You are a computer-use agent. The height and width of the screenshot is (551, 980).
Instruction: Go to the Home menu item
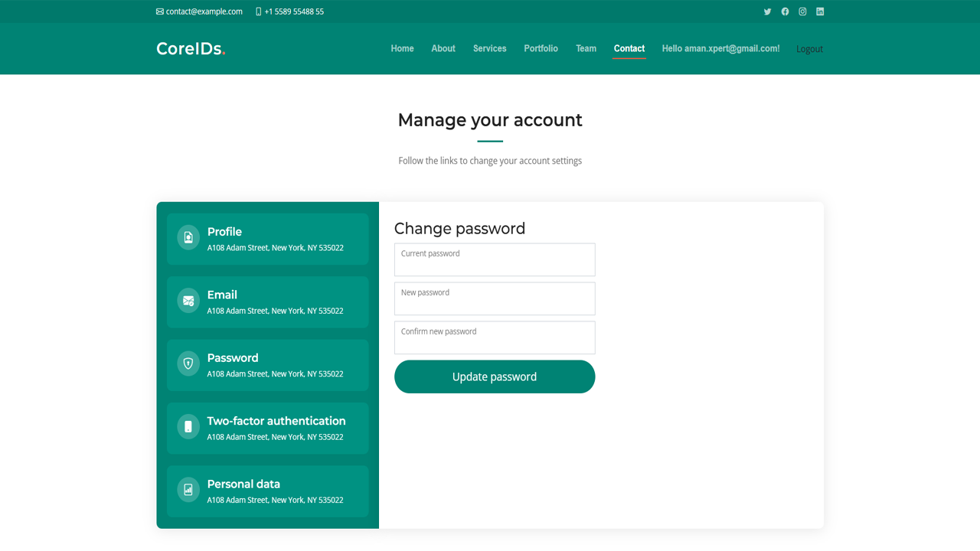(x=402, y=48)
